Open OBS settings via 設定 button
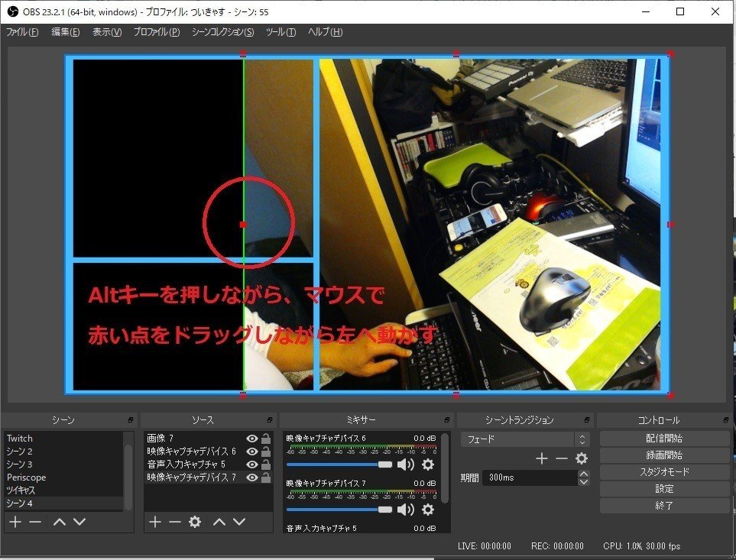 [666, 488]
